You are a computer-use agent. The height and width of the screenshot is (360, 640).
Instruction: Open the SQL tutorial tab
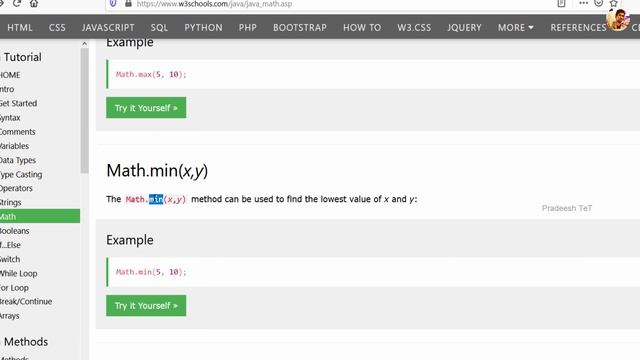click(x=159, y=27)
